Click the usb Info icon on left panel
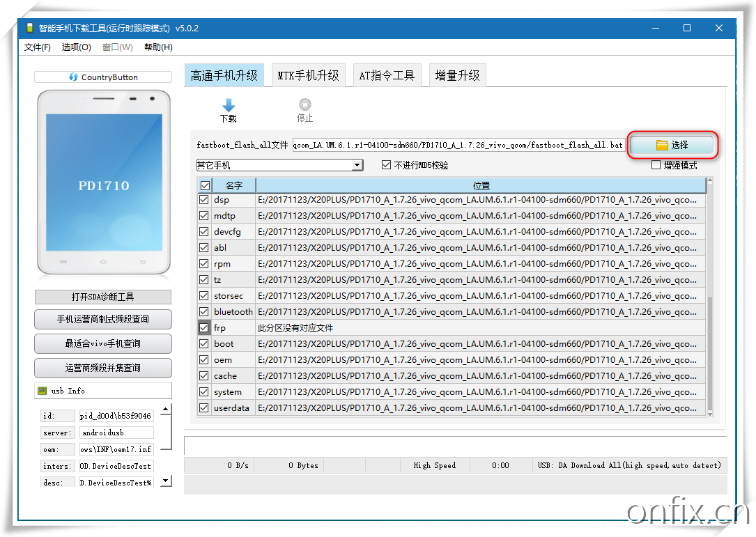756x537 pixels. [x=43, y=391]
